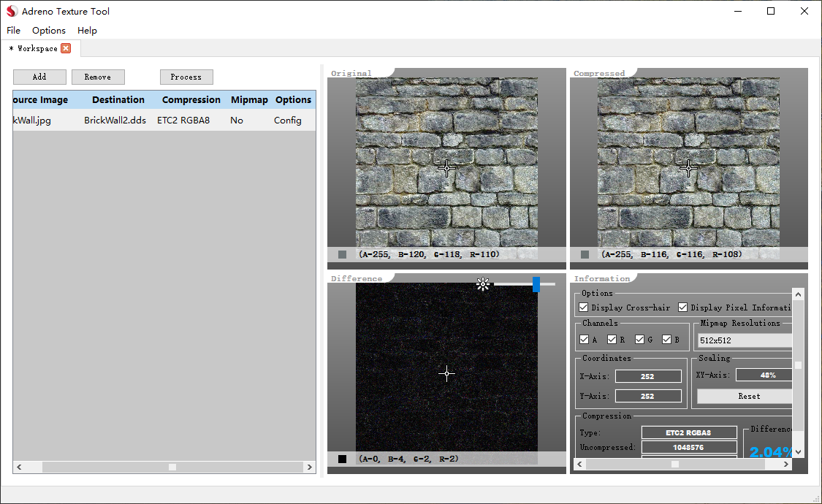Click the Difference panel black color swatch
The height and width of the screenshot is (504, 822).
pyautogui.click(x=342, y=459)
